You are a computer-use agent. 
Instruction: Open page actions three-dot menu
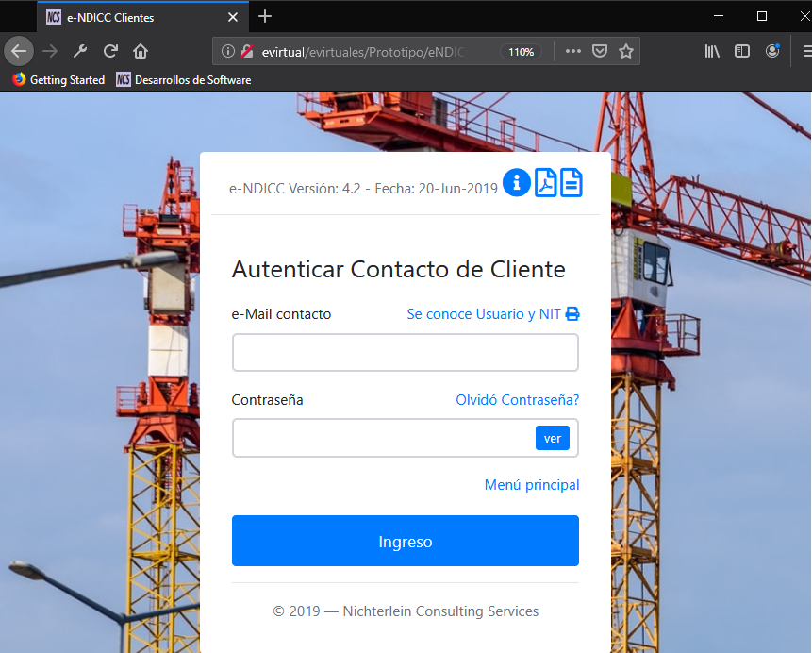tap(572, 51)
